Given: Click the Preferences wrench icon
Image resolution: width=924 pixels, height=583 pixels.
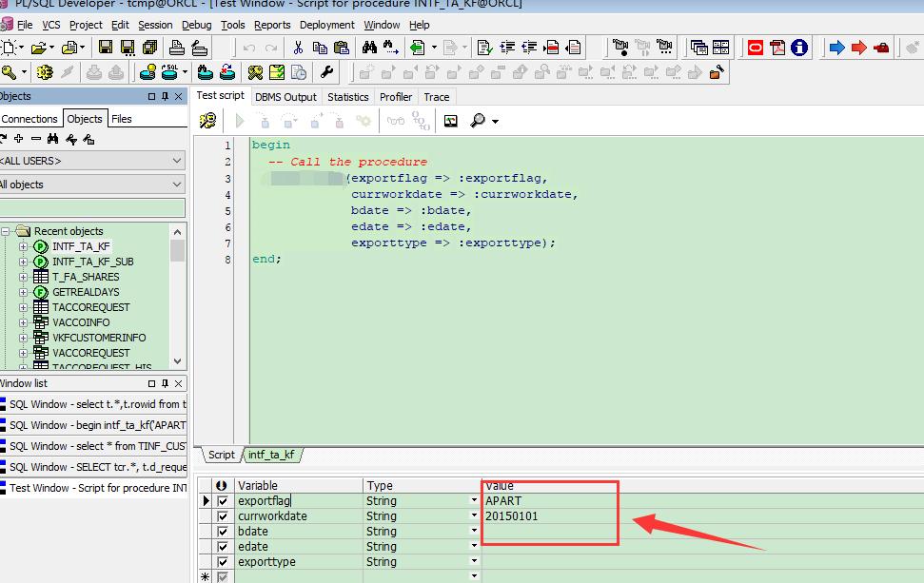Looking at the screenshot, I should tap(327, 70).
